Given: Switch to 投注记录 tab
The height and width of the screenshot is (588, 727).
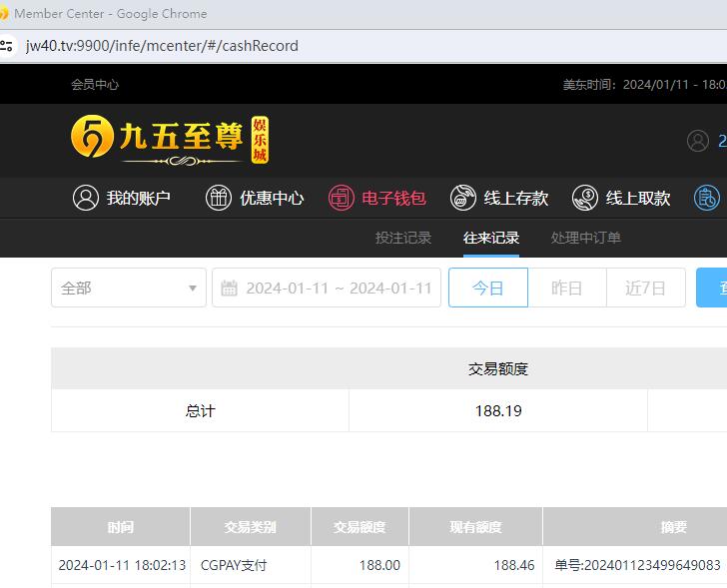Looking at the screenshot, I should [403, 238].
